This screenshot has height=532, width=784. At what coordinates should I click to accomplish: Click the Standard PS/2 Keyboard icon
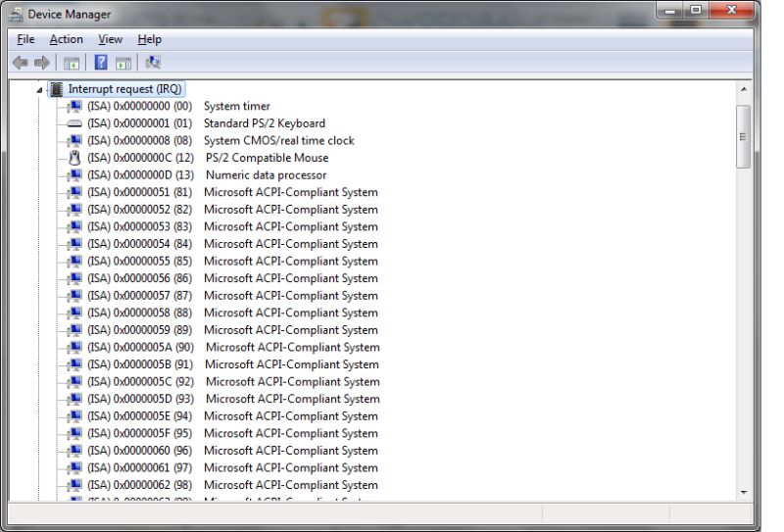click(74, 123)
